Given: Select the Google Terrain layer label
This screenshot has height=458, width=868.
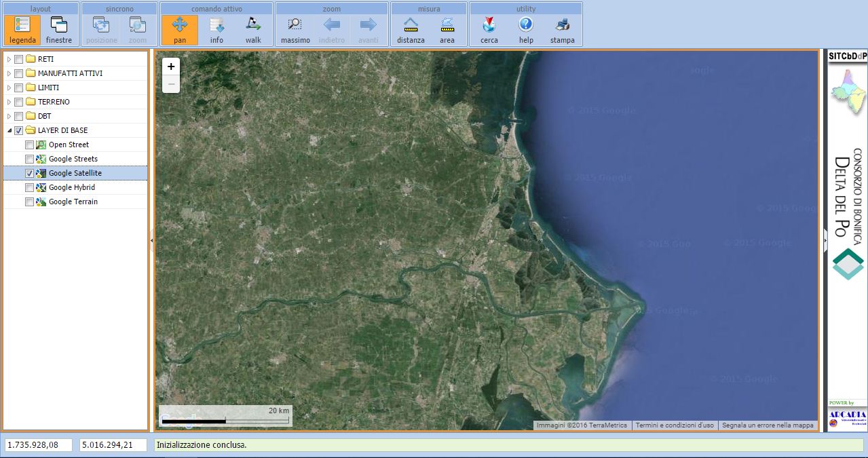Looking at the screenshot, I should (x=73, y=202).
